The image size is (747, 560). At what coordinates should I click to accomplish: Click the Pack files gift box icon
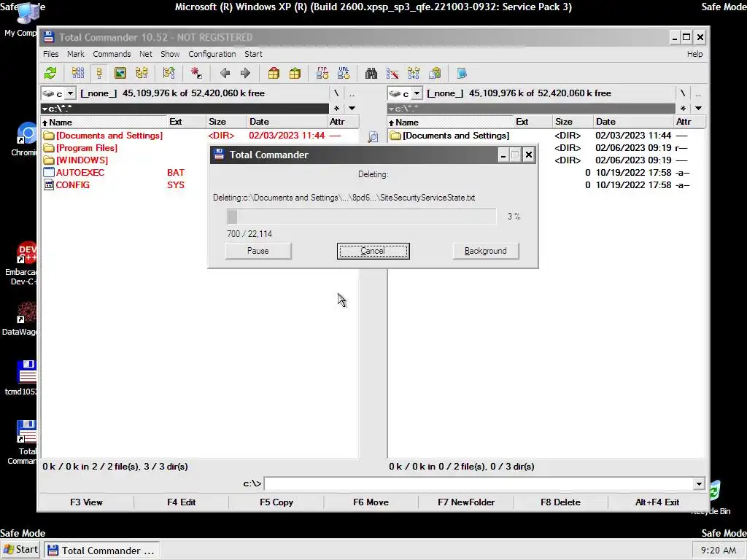(x=274, y=74)
